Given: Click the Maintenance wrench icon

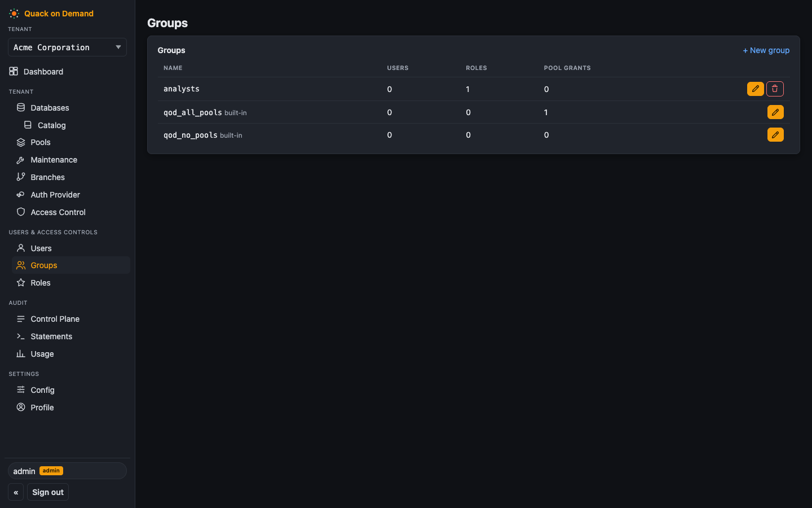Looking at the screenshot, I should tap(21, 160).
